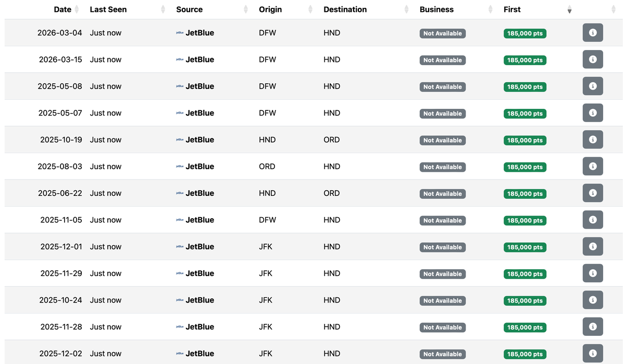Toggle sort on the First column
Image resolution: width=625 pixels, height=364 pixels.
point(512,9)
